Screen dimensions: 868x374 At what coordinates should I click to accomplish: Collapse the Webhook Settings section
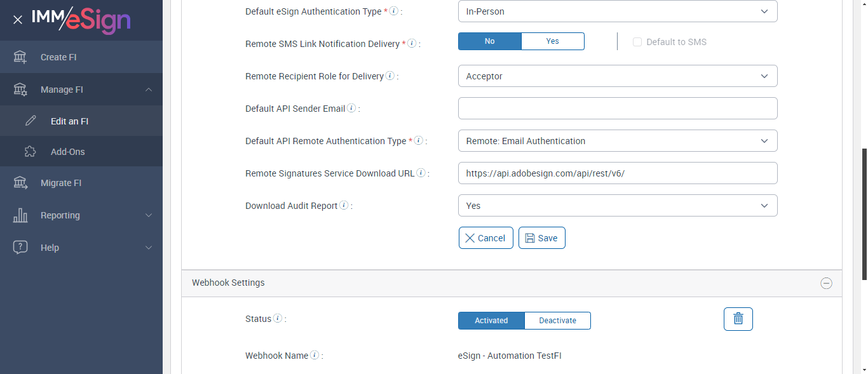[826, 283]
